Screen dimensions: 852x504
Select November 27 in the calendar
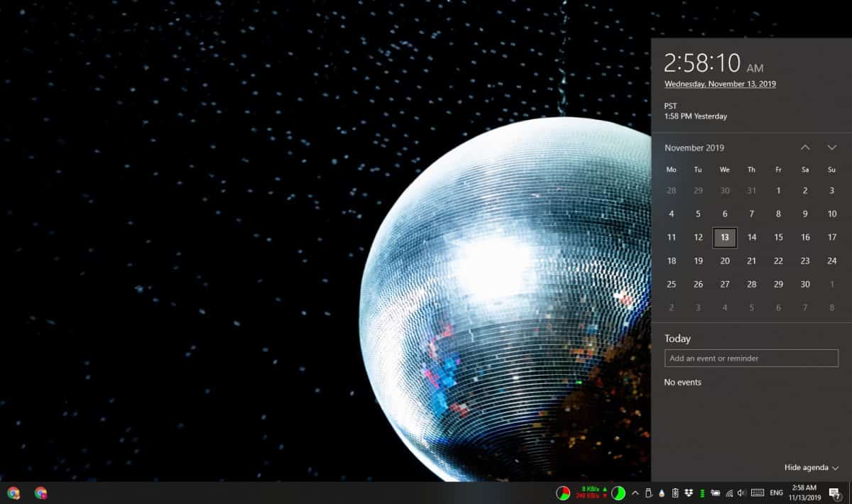pyautogui.click(x=725, y=284)
